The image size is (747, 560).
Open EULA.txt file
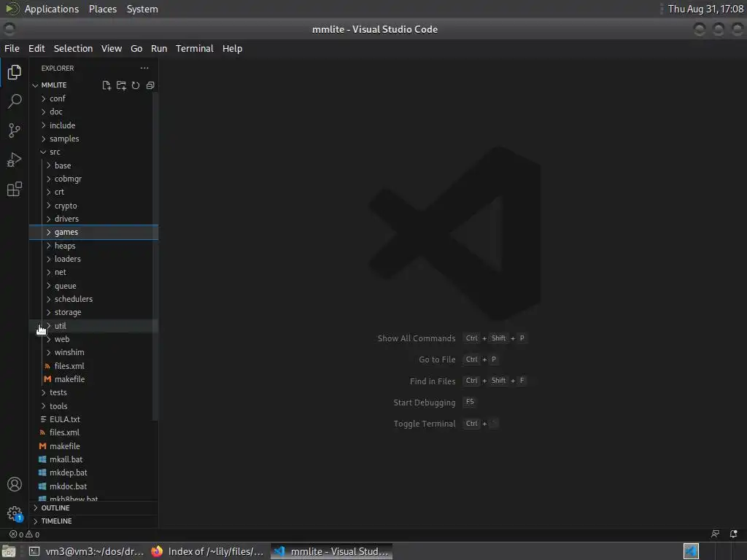click(93, 419)
